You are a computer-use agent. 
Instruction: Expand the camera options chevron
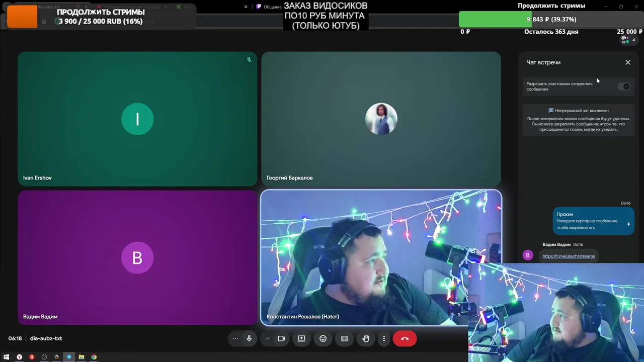point(268,338)
